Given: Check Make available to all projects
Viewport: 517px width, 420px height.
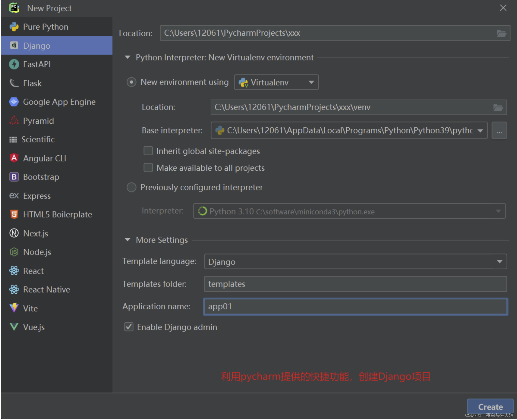Looking at the screenshot, I should (148, 168).
